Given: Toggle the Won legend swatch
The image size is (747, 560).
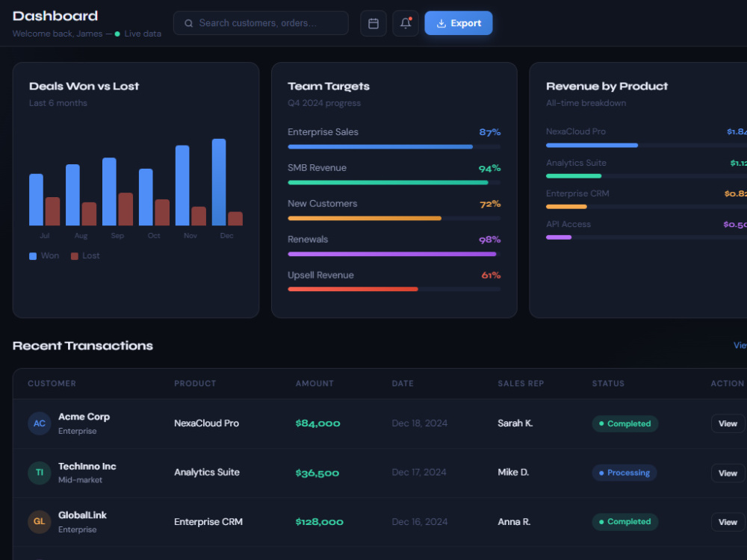Looking at the screenshot, I should [x=33, y=256].
